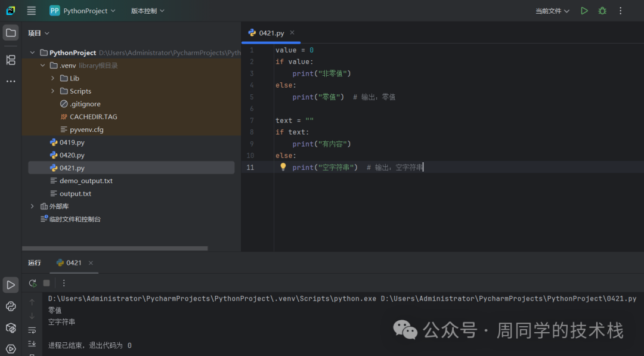Run the current file
Image resolution: width=644 pixels, height=356 pixels.
point(584,11)
